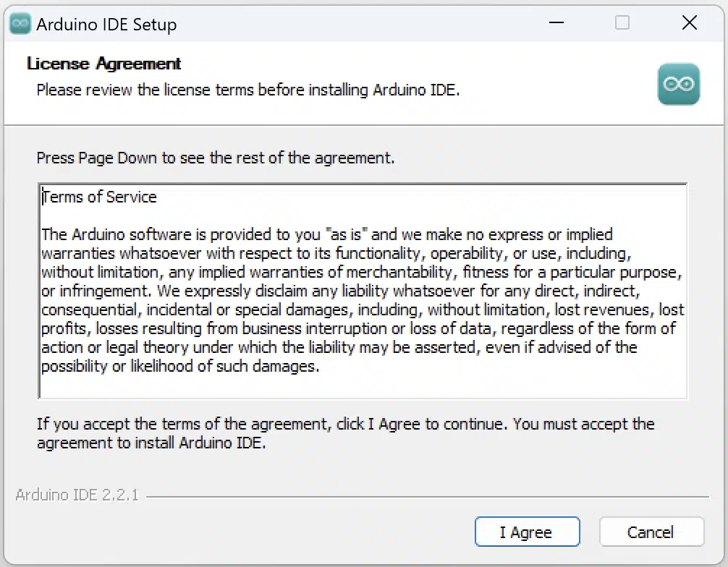Screen dimensions: 728x567
Task: Click the "possibility or likelihood of such damages" line
Action: [x=179, y=366]
